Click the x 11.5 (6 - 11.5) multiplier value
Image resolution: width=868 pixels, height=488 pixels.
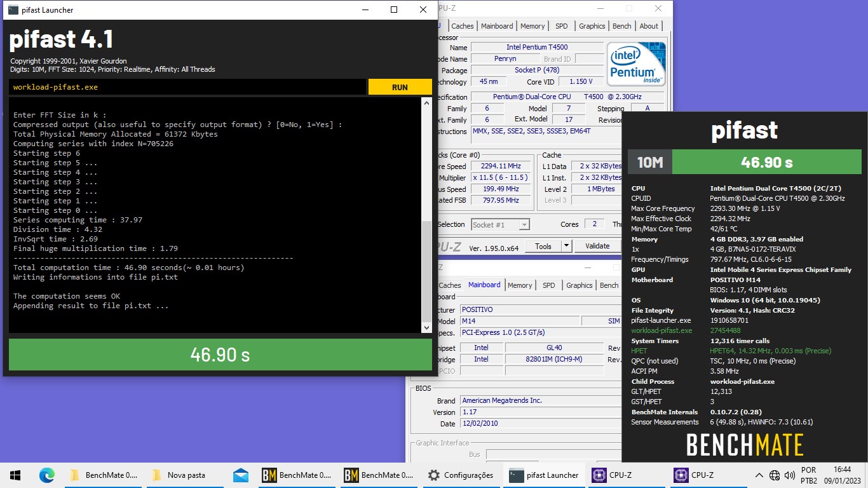pos(501,178)
